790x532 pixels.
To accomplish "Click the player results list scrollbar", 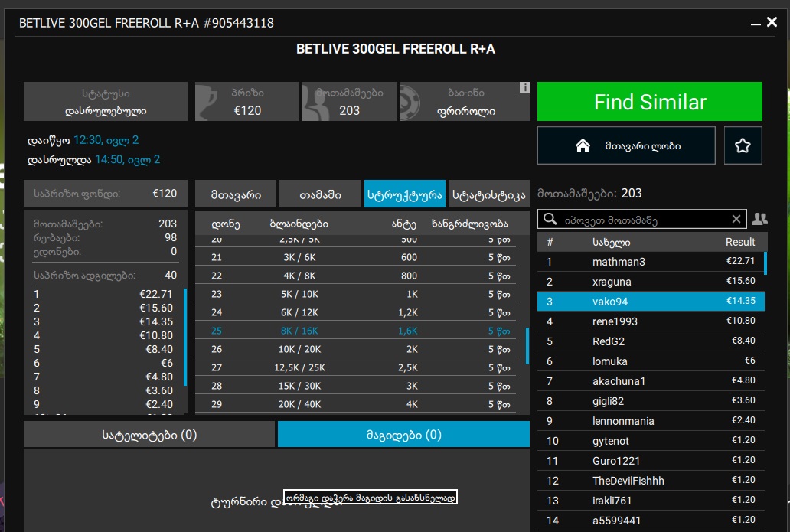I will (x=766, y=263).
